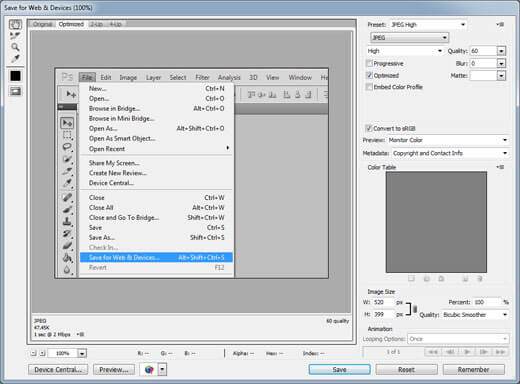Enable the Progressive checkbox
This screenshot has height=384, width=520.
coord(369,63)
